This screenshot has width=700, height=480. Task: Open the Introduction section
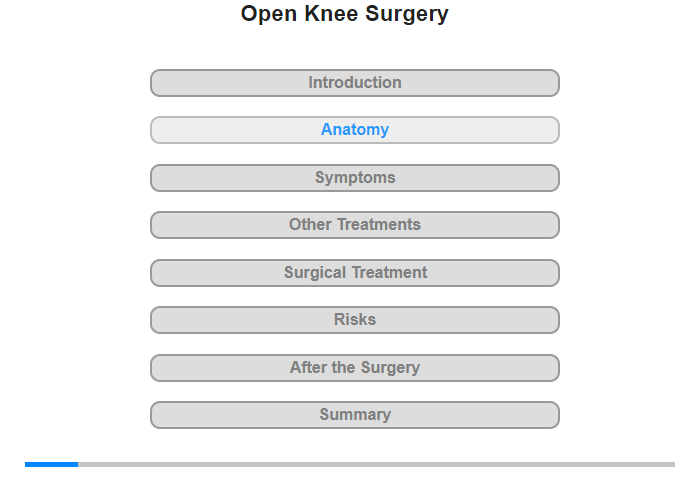pyautogui.click(x=354, y=83)
